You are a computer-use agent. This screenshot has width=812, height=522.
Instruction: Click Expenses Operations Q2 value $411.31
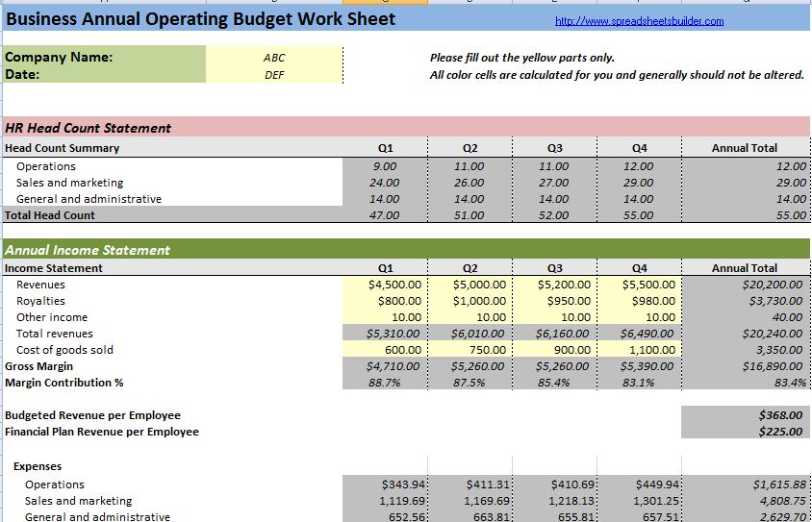pyautogui.click(x=470, y=485)
